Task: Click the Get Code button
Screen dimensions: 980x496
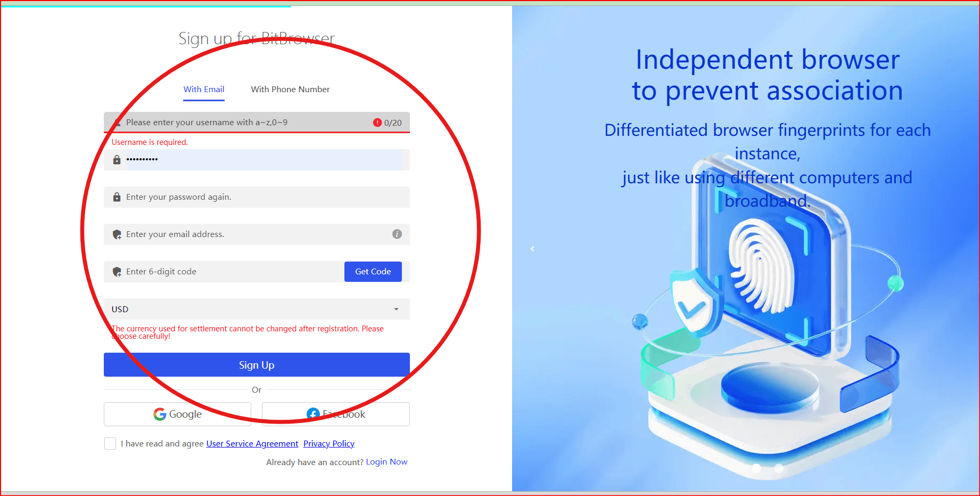Action: 373,272
